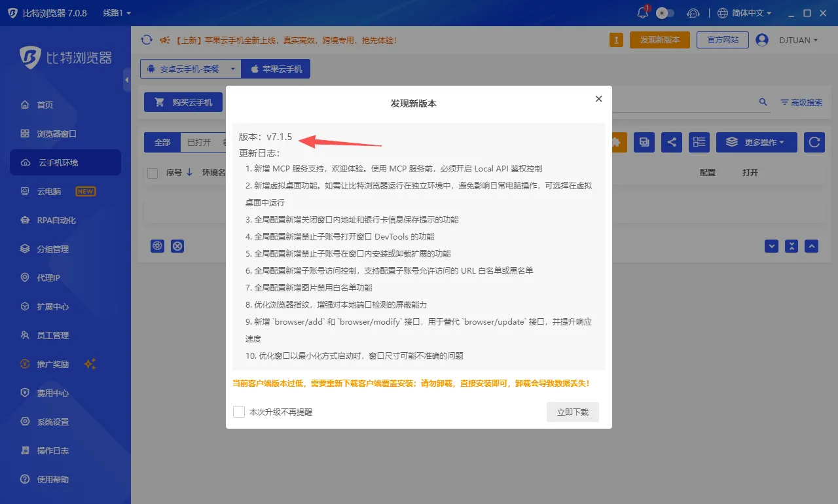Viewport: 838px width, 504px height.
Task: Open 分组管理 in the sidebar
Action: coord(65,249)
